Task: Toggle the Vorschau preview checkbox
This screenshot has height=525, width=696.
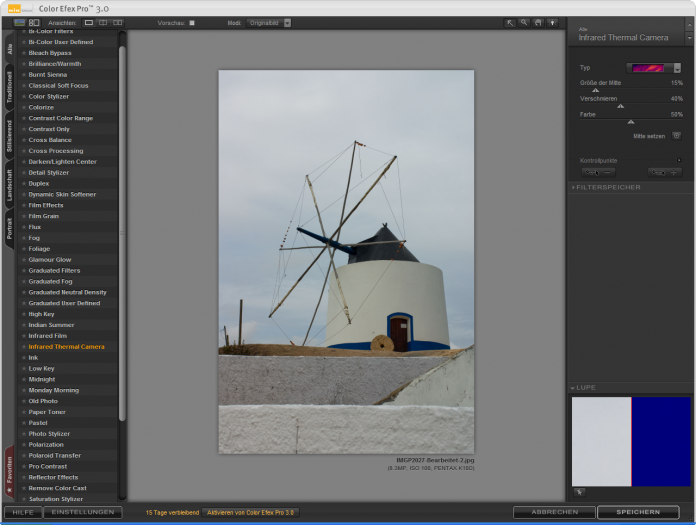Action: point(192,22)
